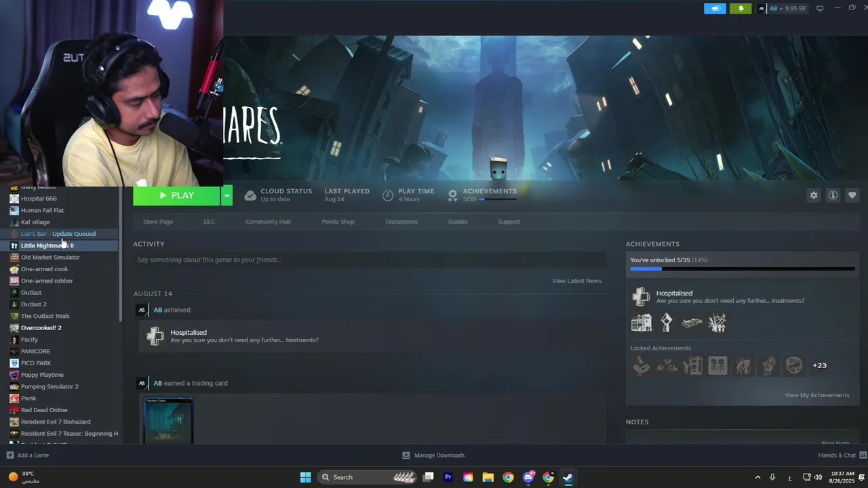The image size is (868, 488).
Task: Open the Steam announcements megaphone button
Action: click(x=715, y=8)
